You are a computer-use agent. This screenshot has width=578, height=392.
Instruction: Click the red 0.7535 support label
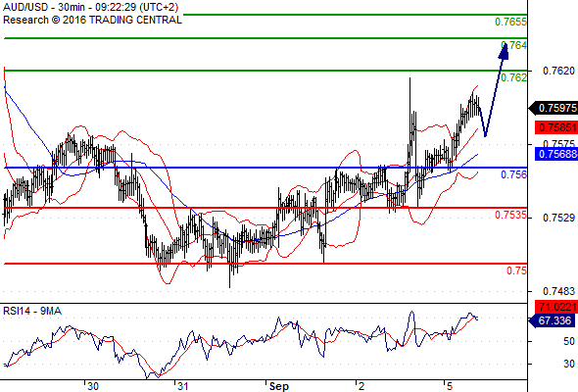pyautogui.click(x=510, y=215)
